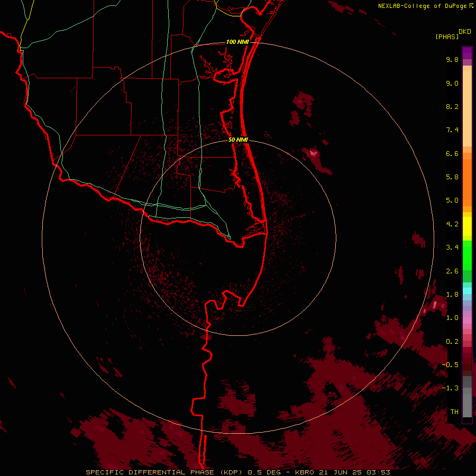Click the 8.2 color scale value
The height and width of the screenshot is (476, 476).
click(452, 106)
